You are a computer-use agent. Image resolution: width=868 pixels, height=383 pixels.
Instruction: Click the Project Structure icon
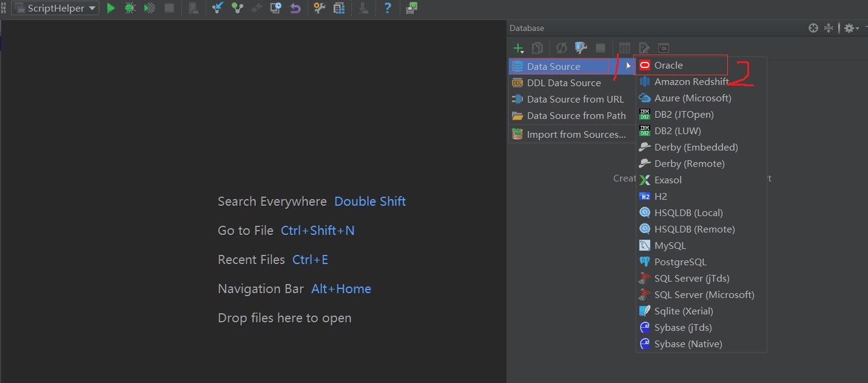(x=340, y=8)
